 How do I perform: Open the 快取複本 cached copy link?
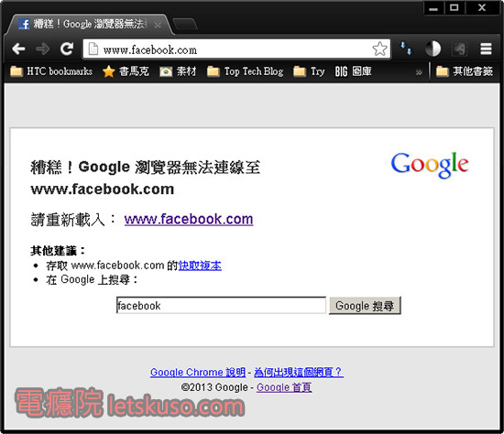pos(200,266)
